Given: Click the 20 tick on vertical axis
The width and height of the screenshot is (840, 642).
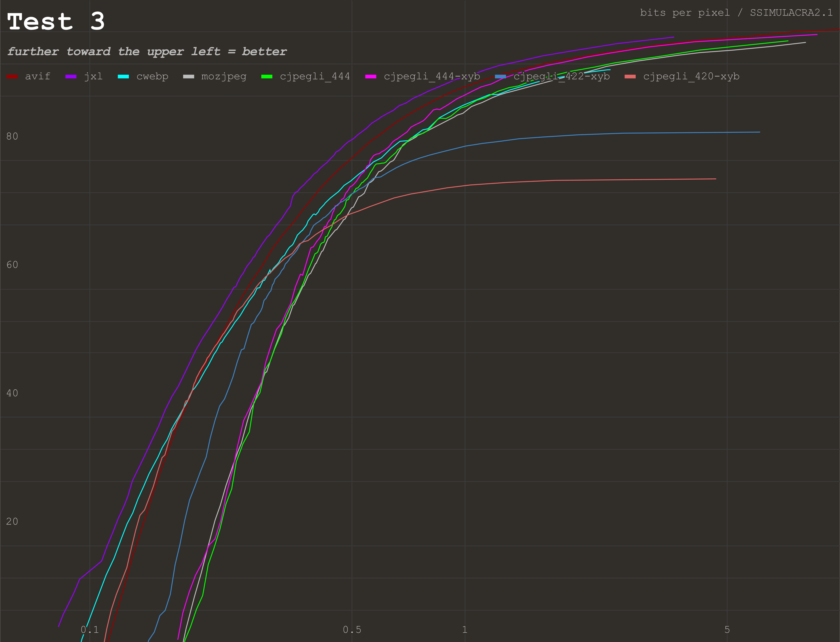Looking at the screenshot, I should [12, 522].
